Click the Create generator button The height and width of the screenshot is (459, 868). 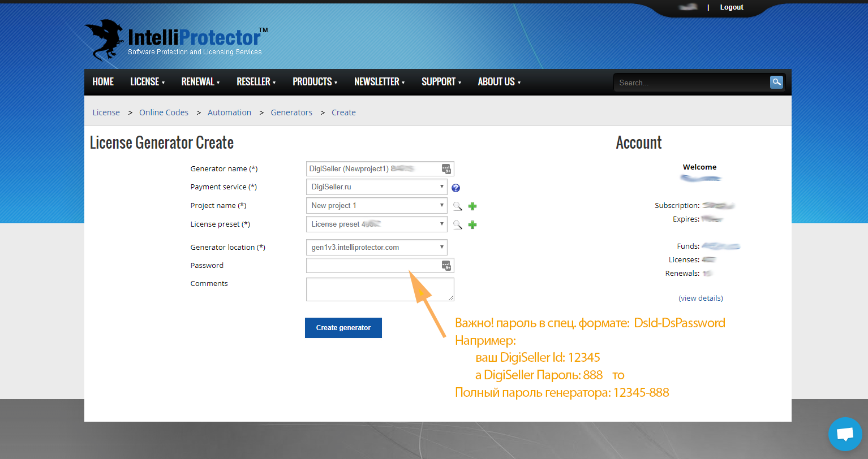coord(343,328)
